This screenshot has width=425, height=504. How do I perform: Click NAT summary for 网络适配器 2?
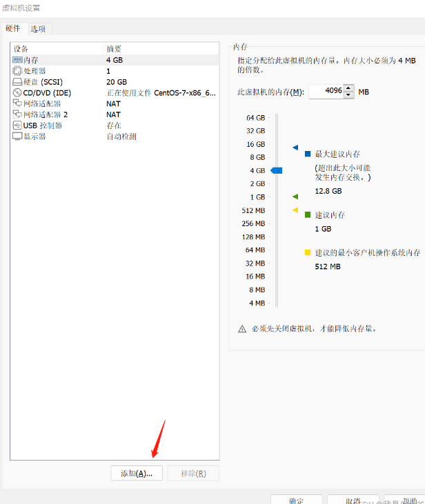[x=113, y=114]
